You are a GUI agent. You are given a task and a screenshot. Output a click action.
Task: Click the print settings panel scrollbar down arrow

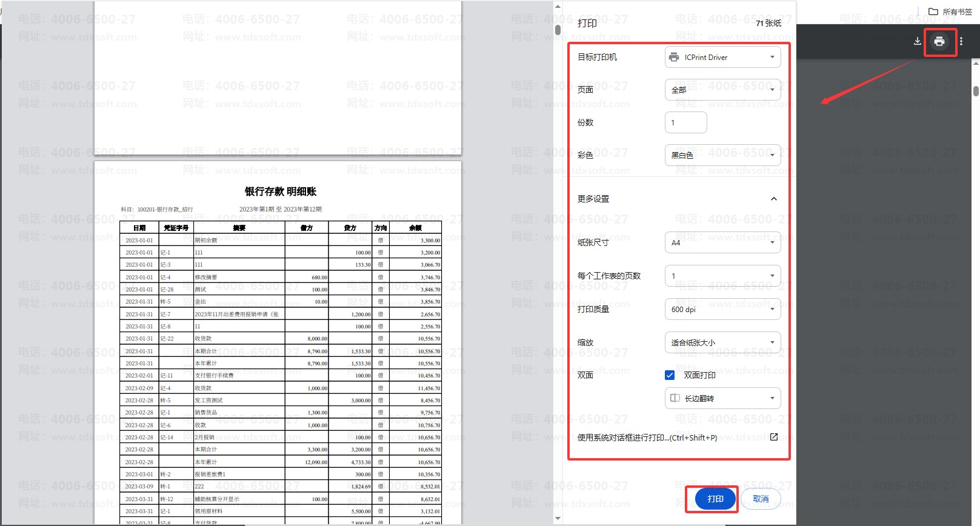(x=558, y=519)
